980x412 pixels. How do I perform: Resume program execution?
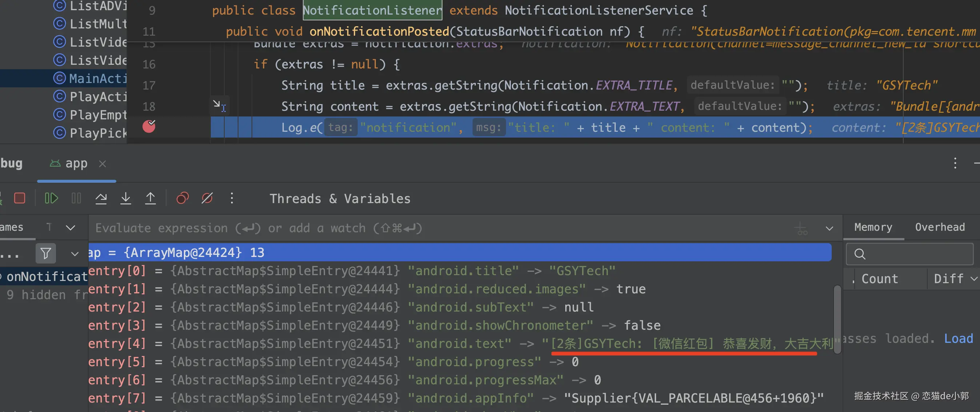pos(51,198)
